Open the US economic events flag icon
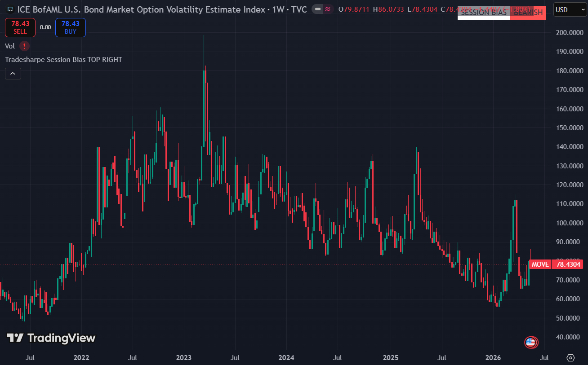 click(x=531, y=343)
